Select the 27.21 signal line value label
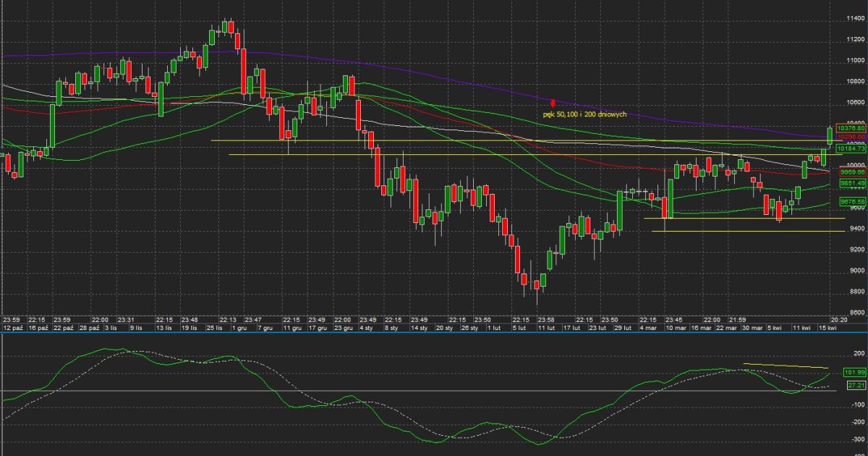Viewport: 868px width, 456px height. pos(856,386)
